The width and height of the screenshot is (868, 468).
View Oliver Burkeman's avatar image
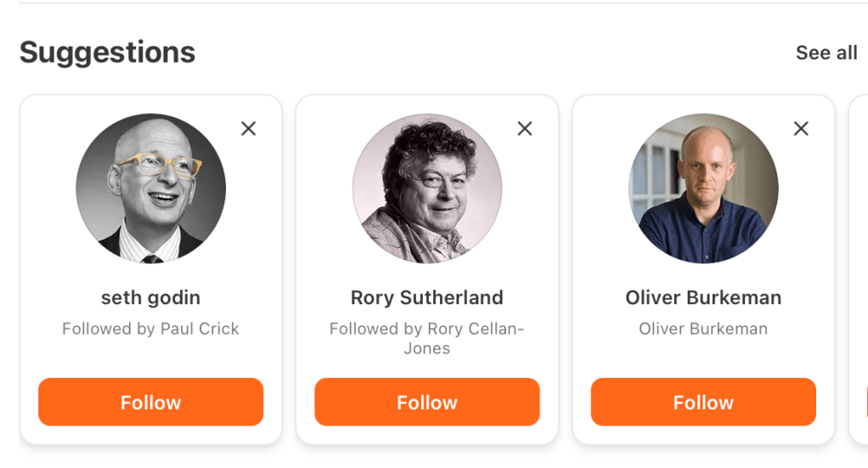pos(703,189)
